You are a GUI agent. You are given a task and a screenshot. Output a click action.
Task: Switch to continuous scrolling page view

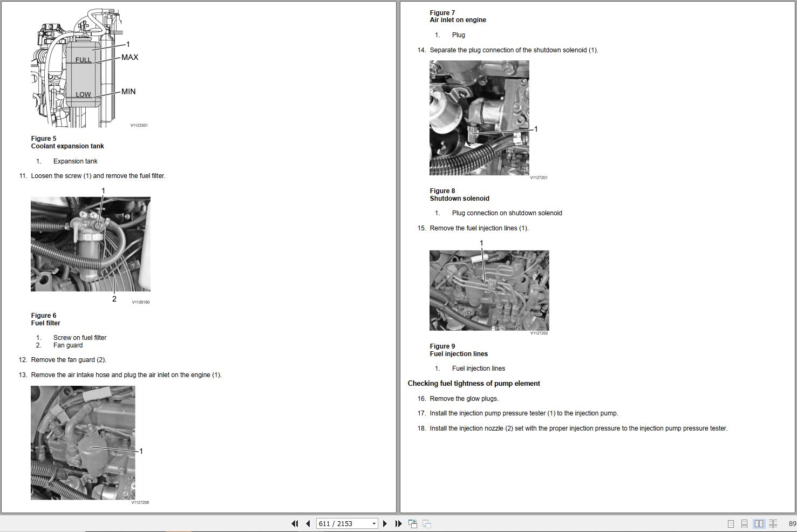click(744, 523)
